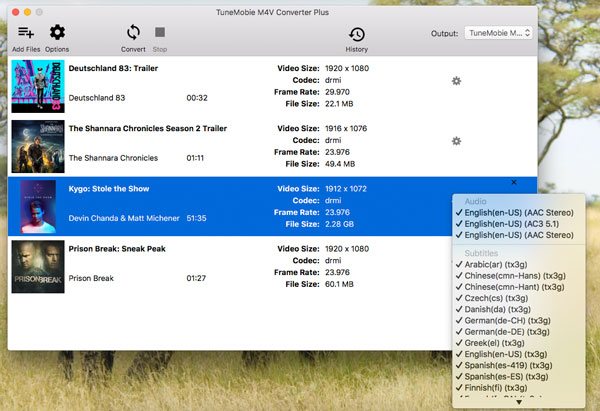
Task: Click file size 22.1 MB value
Action: pyautogui.click(x=339, y=104)
